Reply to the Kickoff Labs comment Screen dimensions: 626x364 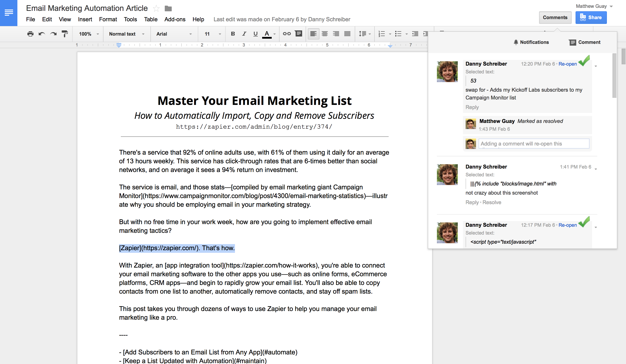pos(472,107)
